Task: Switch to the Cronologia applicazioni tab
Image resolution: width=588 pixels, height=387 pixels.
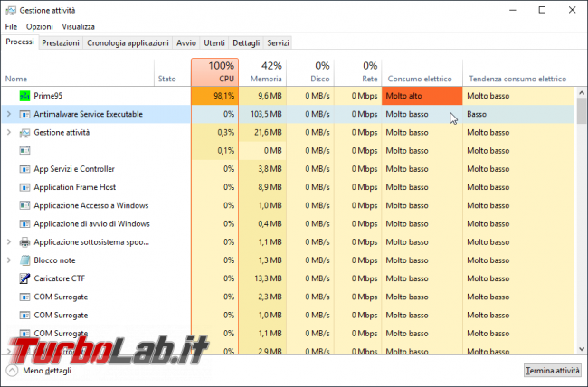Action: [128, 43]
